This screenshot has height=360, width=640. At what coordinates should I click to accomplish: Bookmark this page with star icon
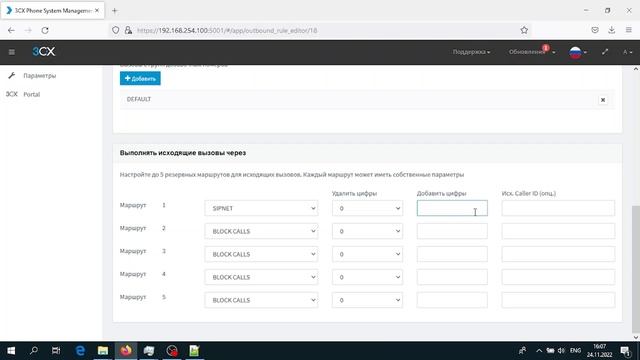(x=524, y=30)
